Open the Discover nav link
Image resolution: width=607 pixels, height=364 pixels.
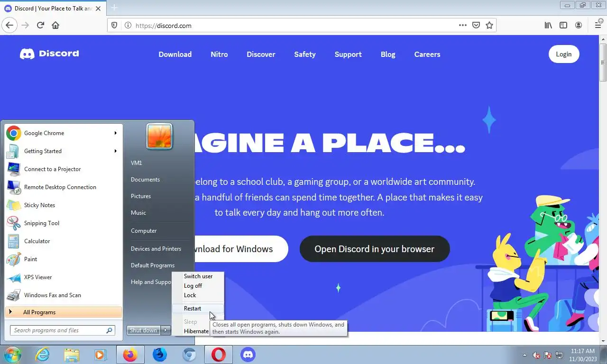[261, 55]
